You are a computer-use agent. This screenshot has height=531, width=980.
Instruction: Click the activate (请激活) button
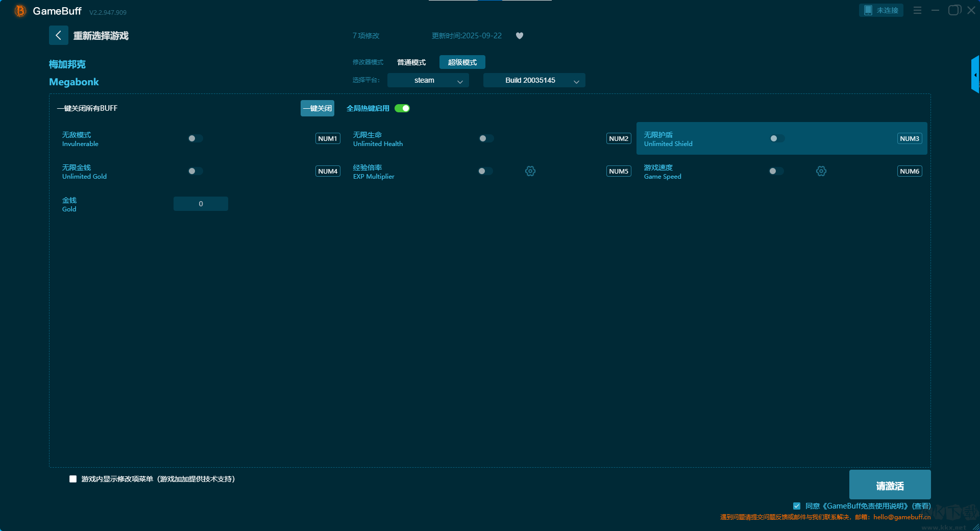tap(890, 485)
